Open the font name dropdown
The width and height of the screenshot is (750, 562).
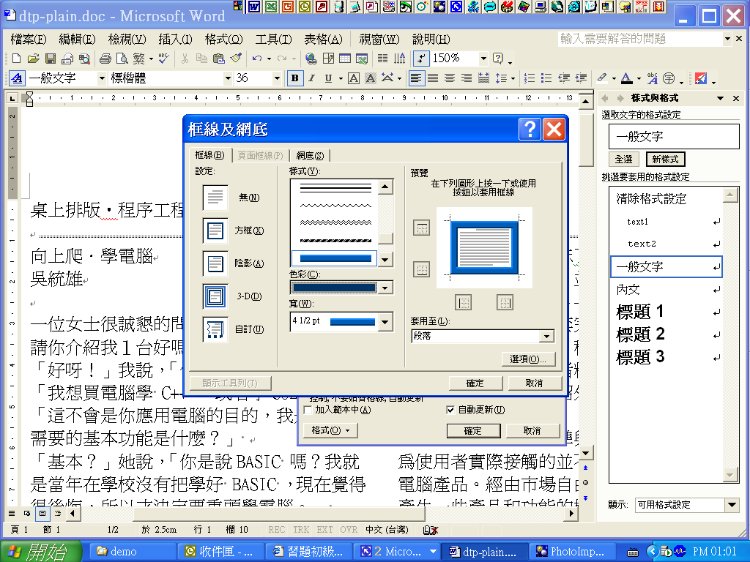pos(228,78)
